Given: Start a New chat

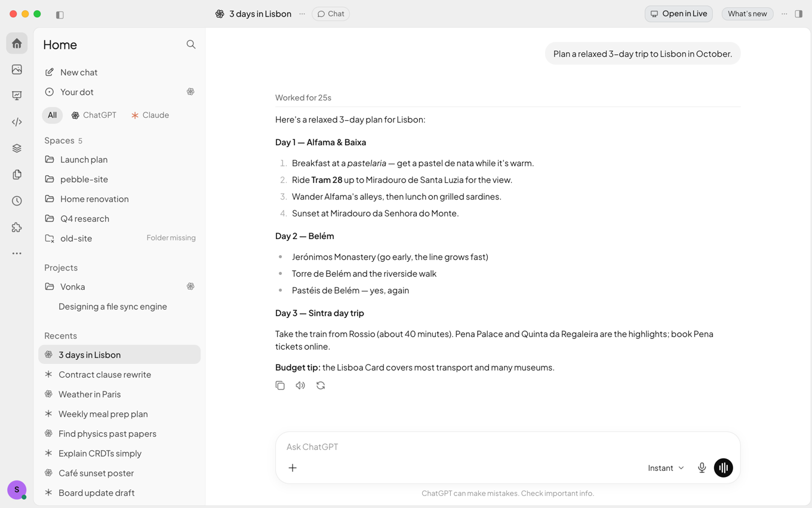Looking at the screenshot, I should [119, 72].
